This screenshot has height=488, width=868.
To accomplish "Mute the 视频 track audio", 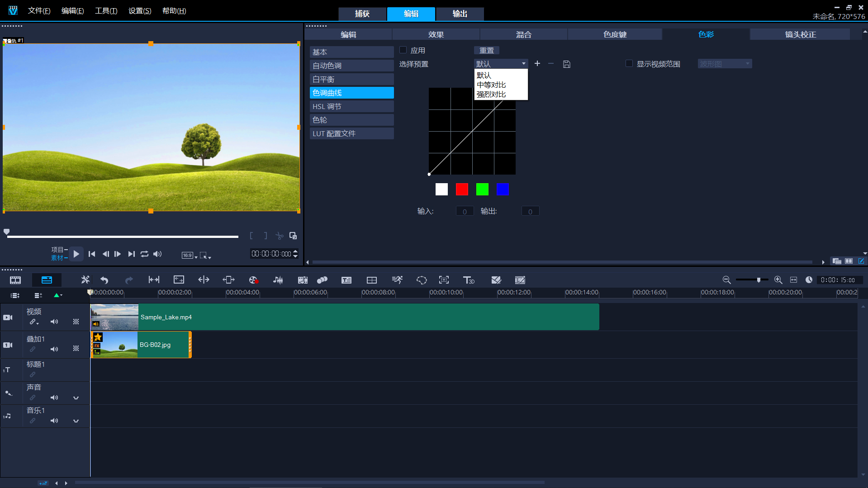I will tap(54, 322).
